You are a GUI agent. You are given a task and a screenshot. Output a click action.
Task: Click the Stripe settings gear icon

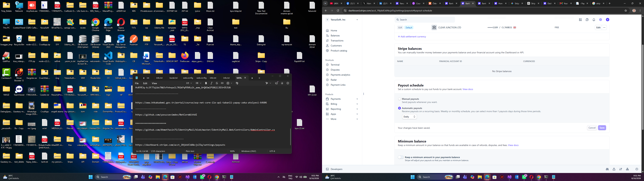point(601,20)
